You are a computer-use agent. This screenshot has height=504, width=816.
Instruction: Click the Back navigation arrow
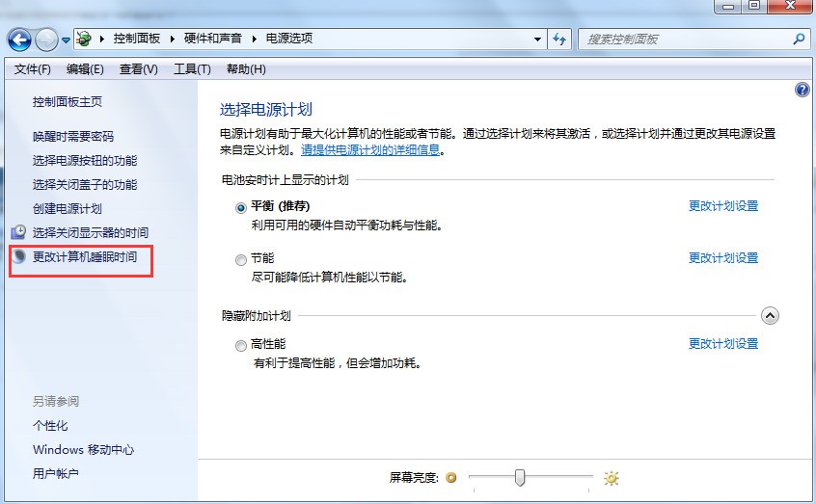[19, 40]
